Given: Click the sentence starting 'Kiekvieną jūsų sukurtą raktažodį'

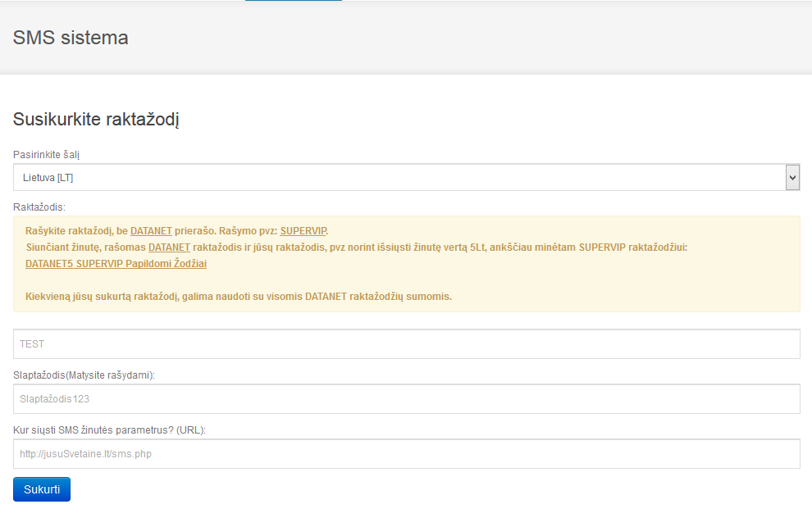Looking at the screenshot, I should coord(238,297).
